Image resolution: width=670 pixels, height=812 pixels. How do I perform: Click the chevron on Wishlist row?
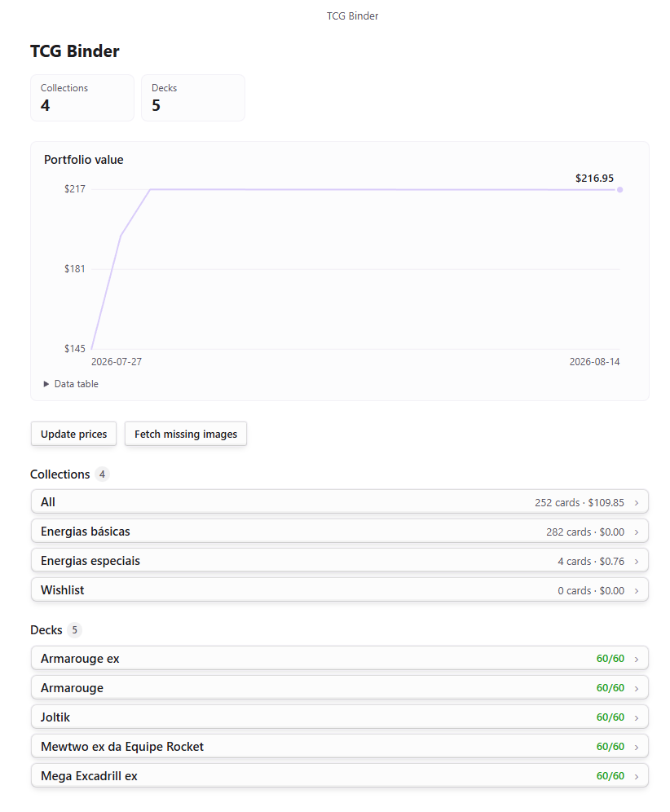coord(637,591)
